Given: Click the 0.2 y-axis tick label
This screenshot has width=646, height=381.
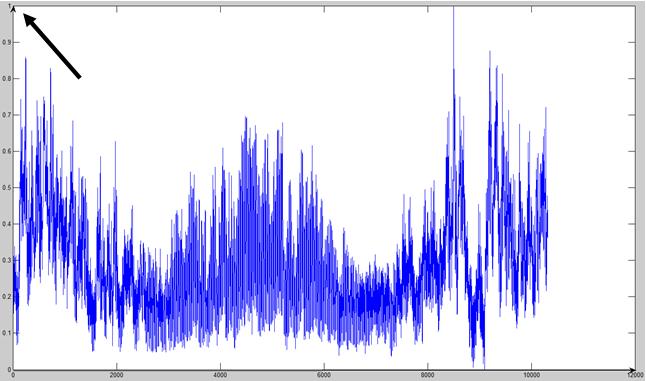Looking at the screenshot, I should [6, 297].
